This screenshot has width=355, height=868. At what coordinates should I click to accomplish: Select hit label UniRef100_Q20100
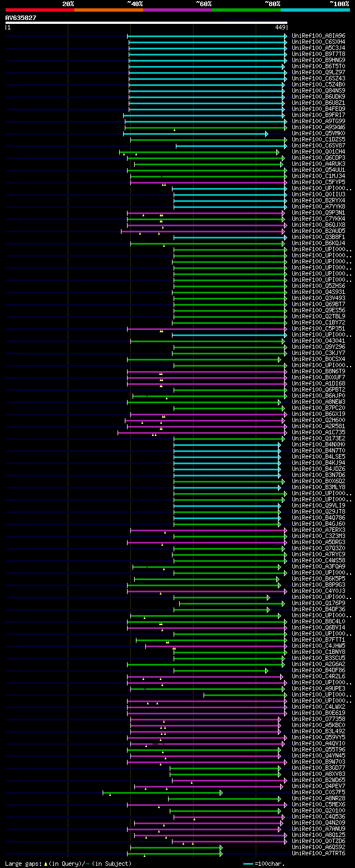318,810
